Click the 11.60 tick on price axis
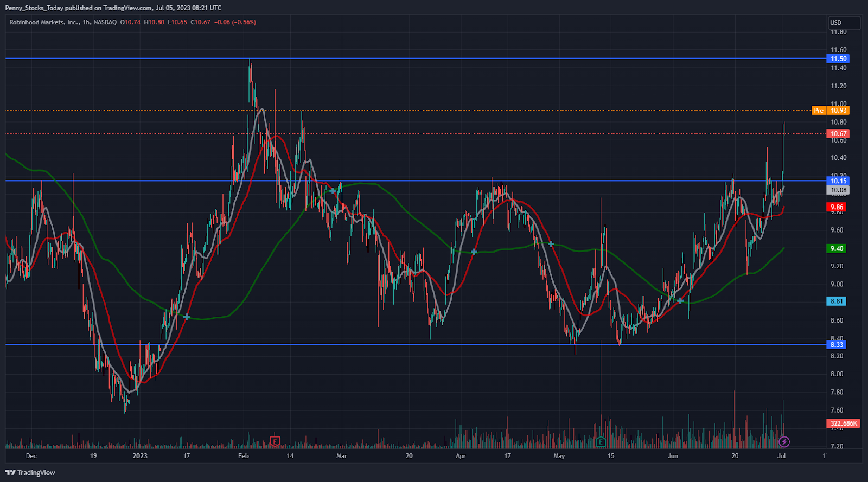The width and height of the screenshot is (868, 482). (839, 50)
